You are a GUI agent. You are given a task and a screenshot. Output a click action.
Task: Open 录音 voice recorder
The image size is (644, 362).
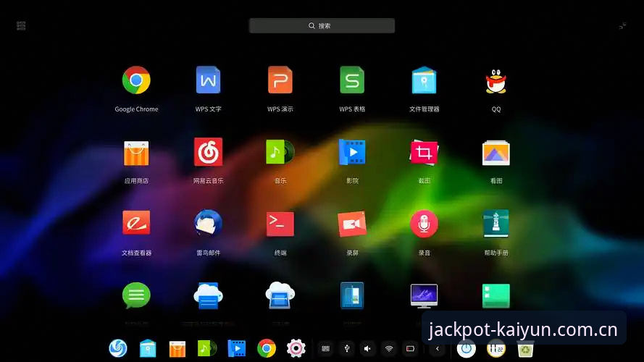(x=424, y=224)
